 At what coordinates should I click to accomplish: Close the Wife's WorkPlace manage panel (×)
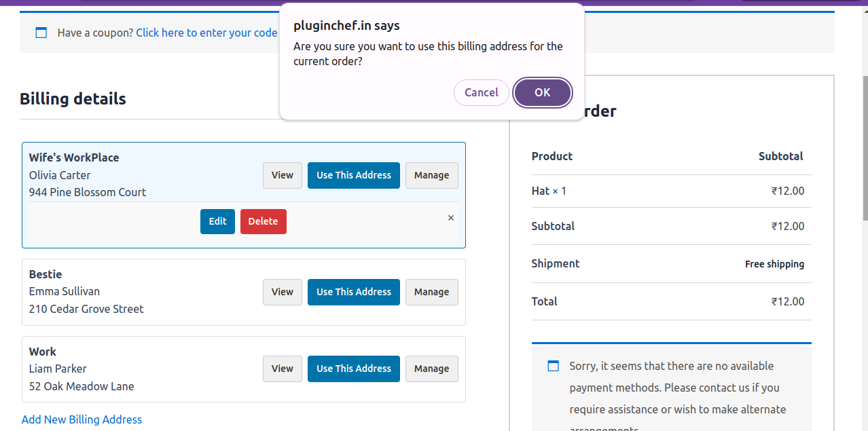click(451, 218)
